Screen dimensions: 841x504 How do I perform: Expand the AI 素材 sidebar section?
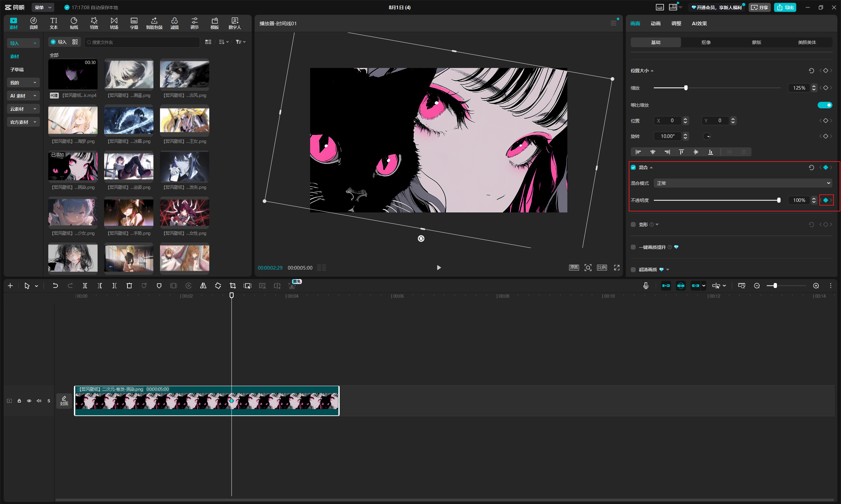pyautogui.click(x=23, y=96)
